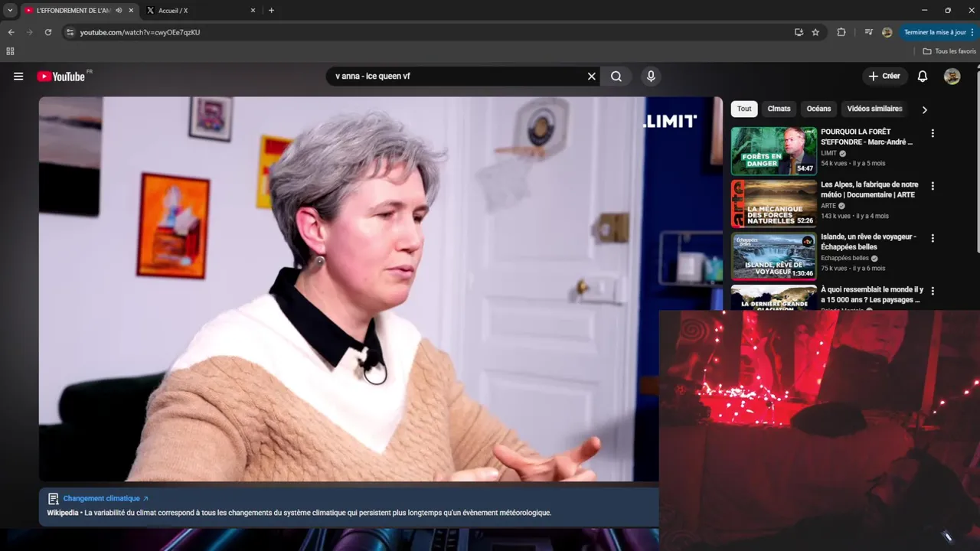This screenshot has height=551, width=980.
Task: Click Terminer la mise à jour
Action: click(935, 32)
